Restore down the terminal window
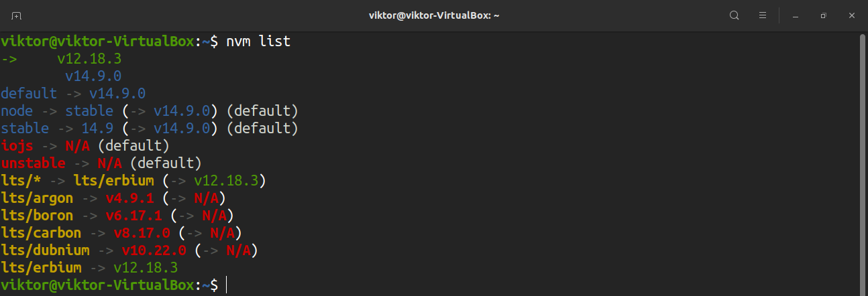868x296 pixels. (x=823, y=15)
